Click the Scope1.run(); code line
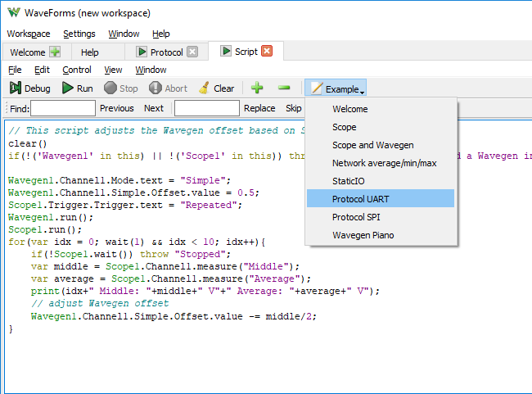Image resolution: width=532 pixels, height=394 pixels. [x=45, y=229]
